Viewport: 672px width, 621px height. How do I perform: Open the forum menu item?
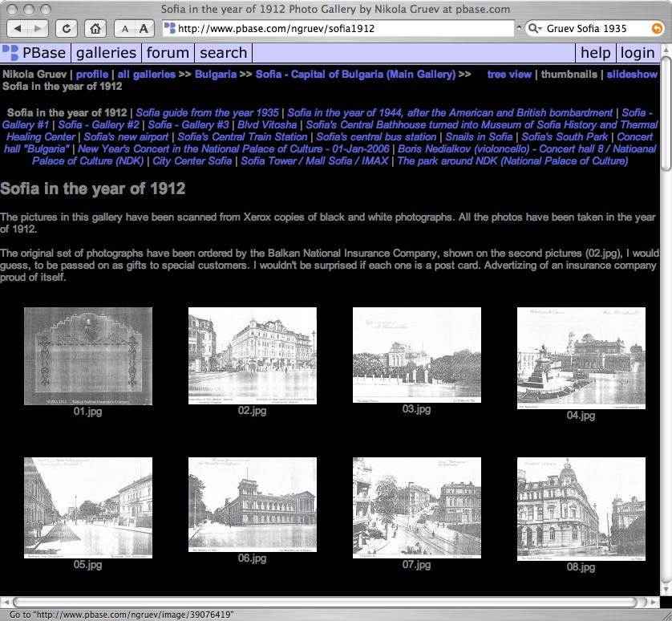[168, 53]
